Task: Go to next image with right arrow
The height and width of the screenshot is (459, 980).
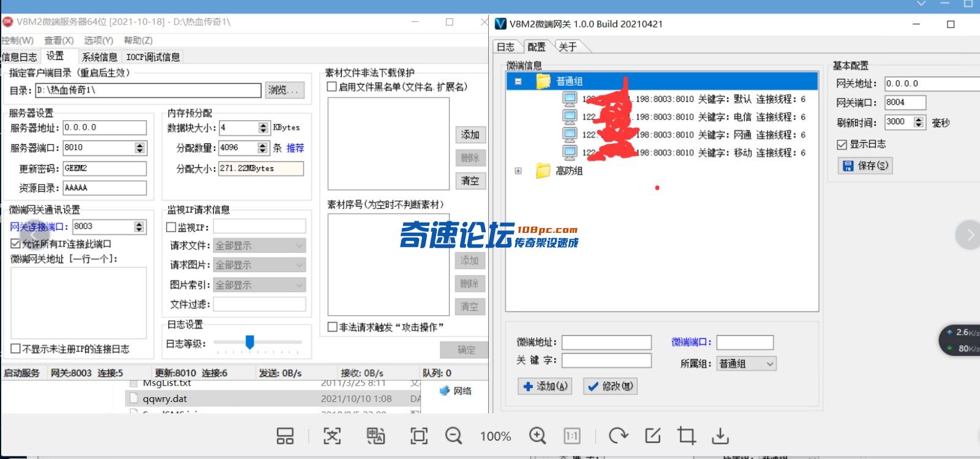Action: (970, 235)
